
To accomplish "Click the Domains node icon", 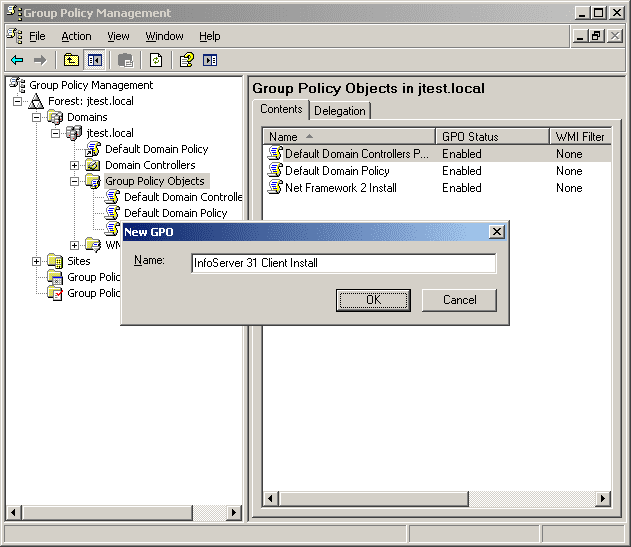I will [55, 117].
